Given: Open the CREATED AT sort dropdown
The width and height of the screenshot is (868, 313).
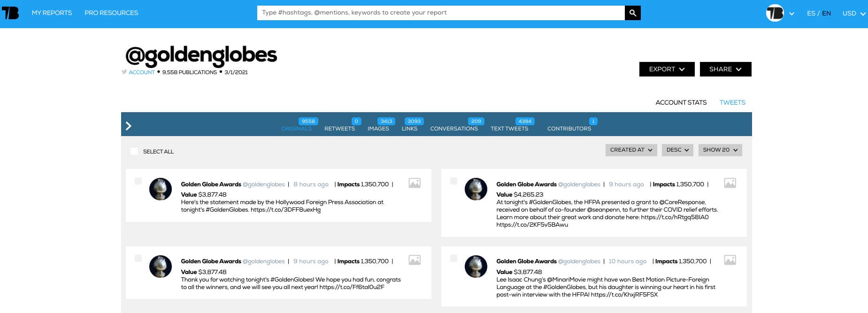Looking at the screenshot, I should (x=631, y=150).
